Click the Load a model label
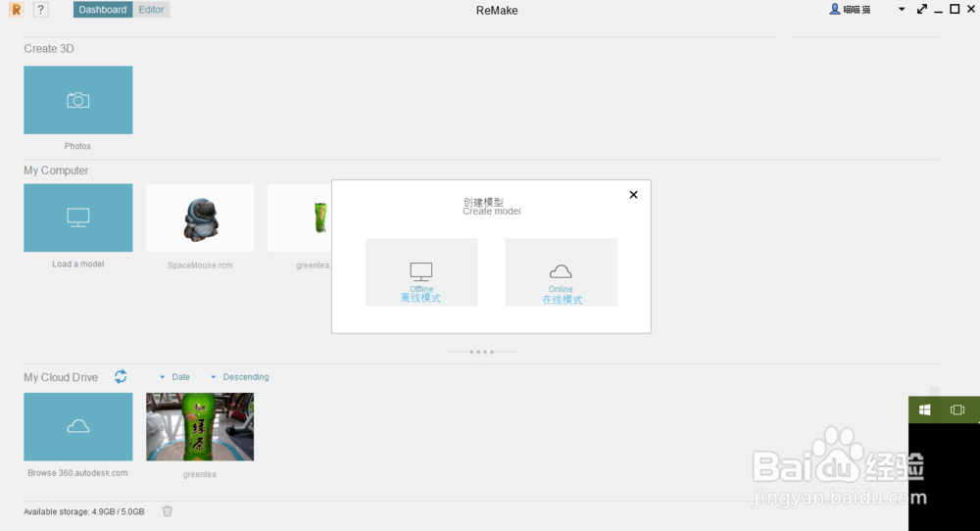Viewport: 980px width, 531px height. [78, 265]
